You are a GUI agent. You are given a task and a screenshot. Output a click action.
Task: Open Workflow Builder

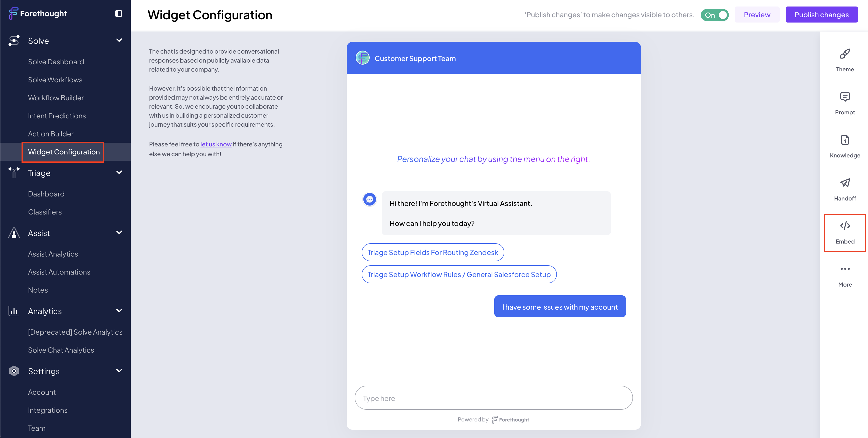pyautogui.click(x=56, y=98)
